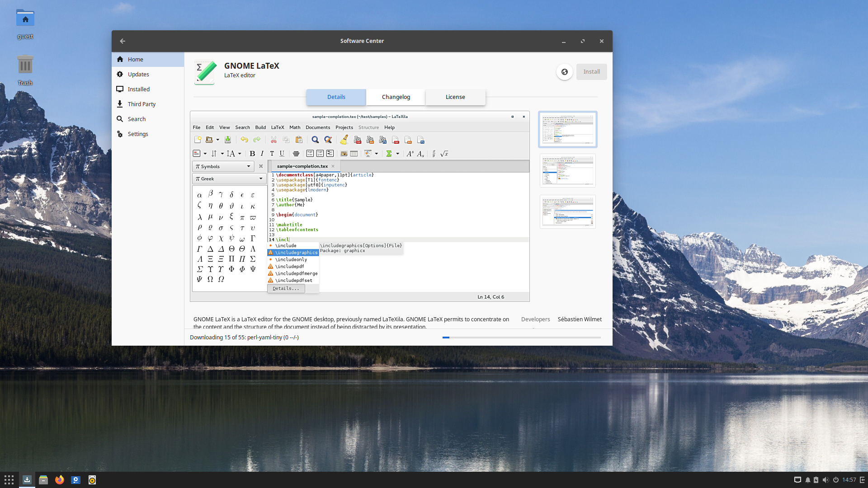868x488 pixels.
Task: Select the third screenshot thumbnail
Action: 568,212
